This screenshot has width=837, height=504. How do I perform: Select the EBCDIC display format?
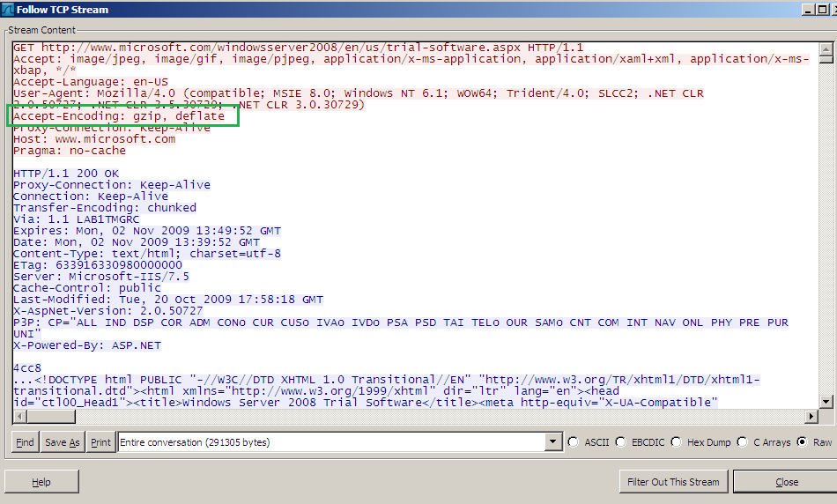pos(620,442)
